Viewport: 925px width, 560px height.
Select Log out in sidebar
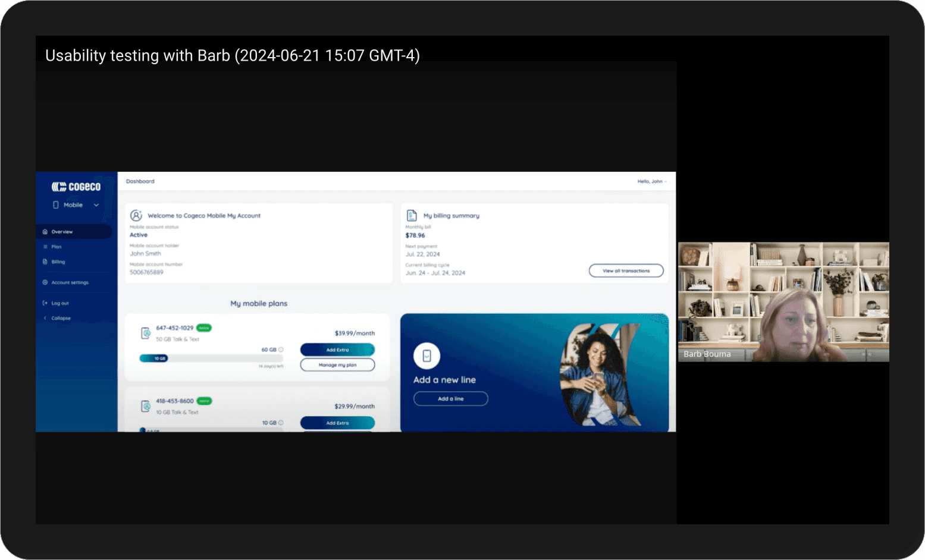tap(60, 303)
